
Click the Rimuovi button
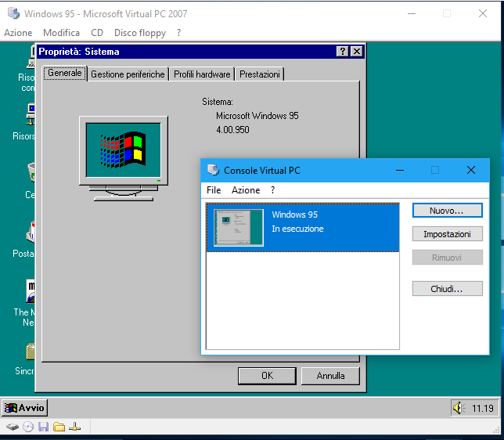click(x=447, y=258)
